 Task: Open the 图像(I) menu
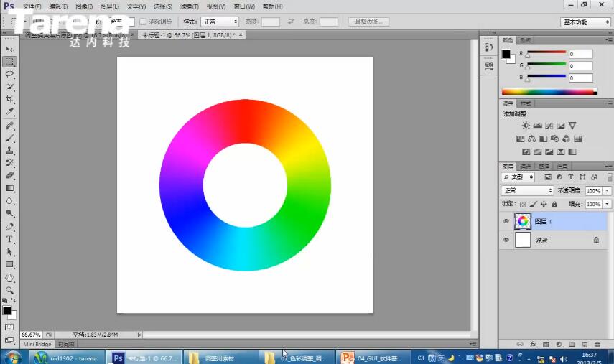click(84, 6)
